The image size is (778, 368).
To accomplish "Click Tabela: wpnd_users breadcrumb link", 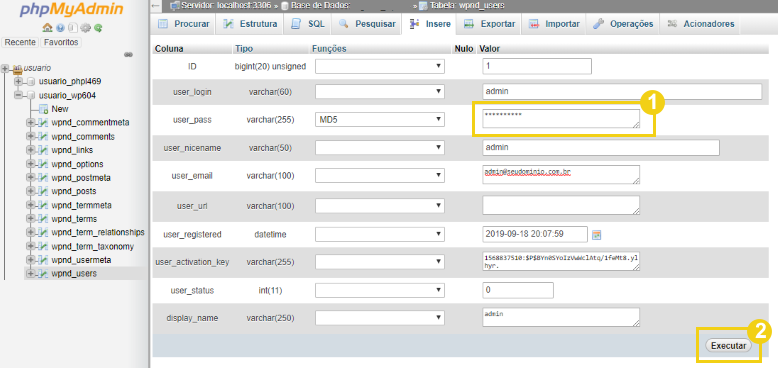I will click(x=466, y=5).
